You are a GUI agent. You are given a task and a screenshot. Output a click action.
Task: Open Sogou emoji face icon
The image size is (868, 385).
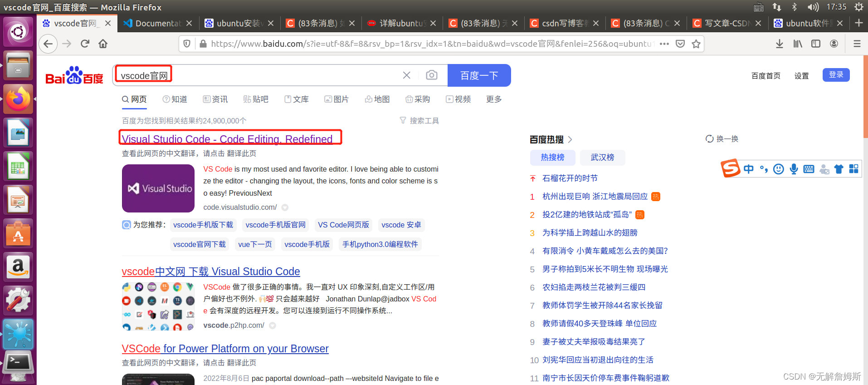pyautogui.click(x=779, y=169)
